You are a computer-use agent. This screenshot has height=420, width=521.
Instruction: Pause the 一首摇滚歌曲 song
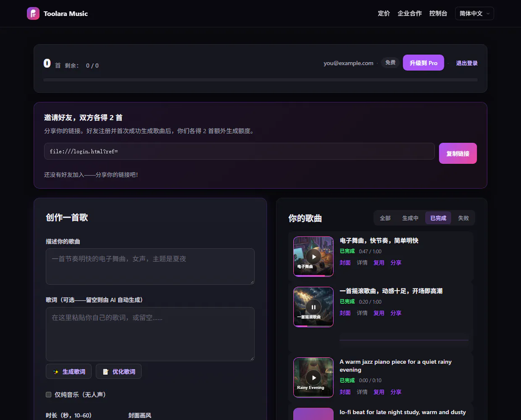[313, 307]
